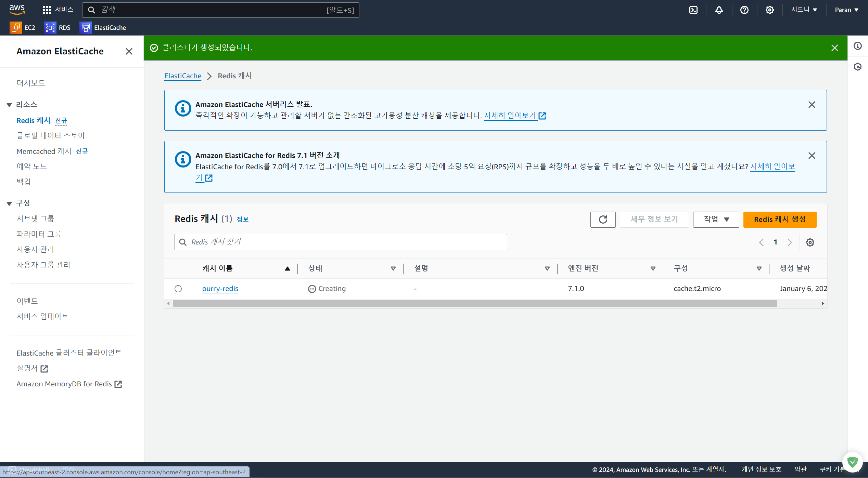
Task: Open the Services grid menu
Action: 58,10
